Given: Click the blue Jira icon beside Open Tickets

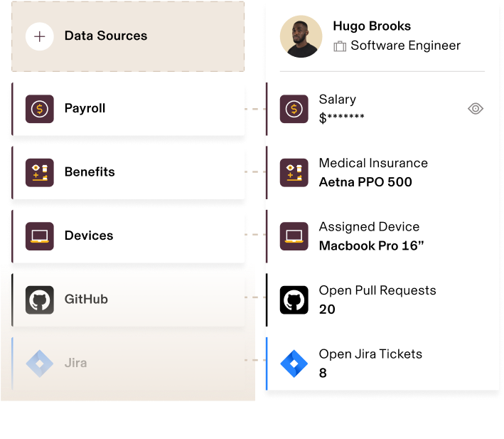Looking at the screenshot, I should point(294,364).
